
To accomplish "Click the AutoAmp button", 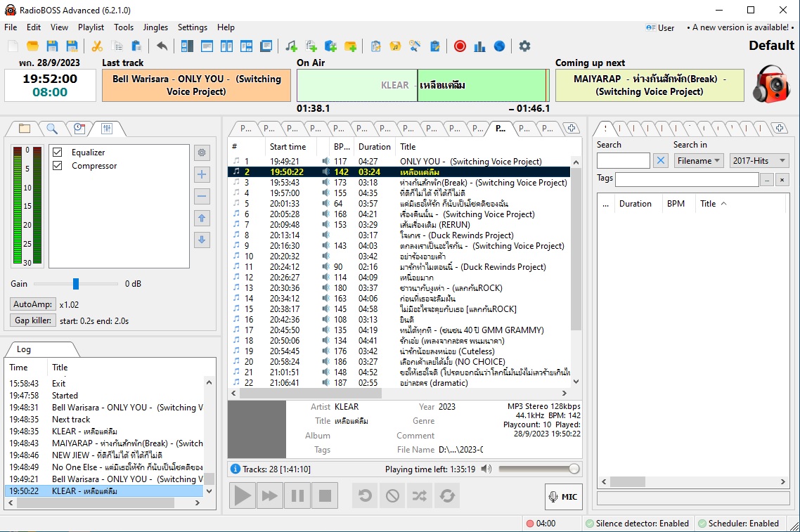I will pyautogui.click(x=32, y=304).
